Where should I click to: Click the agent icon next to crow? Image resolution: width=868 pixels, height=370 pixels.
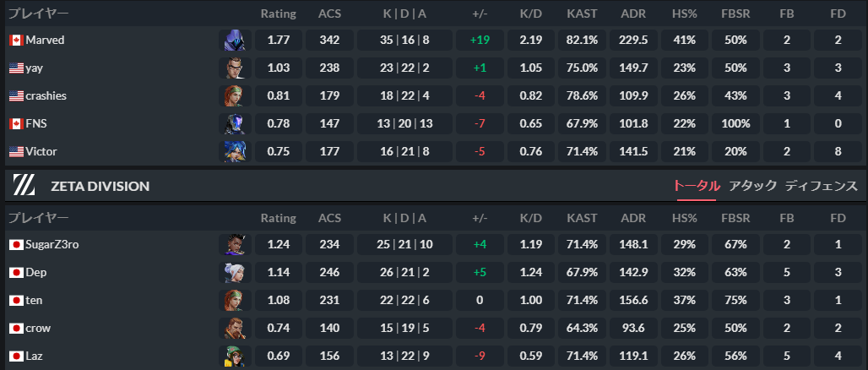pos(231,329)
